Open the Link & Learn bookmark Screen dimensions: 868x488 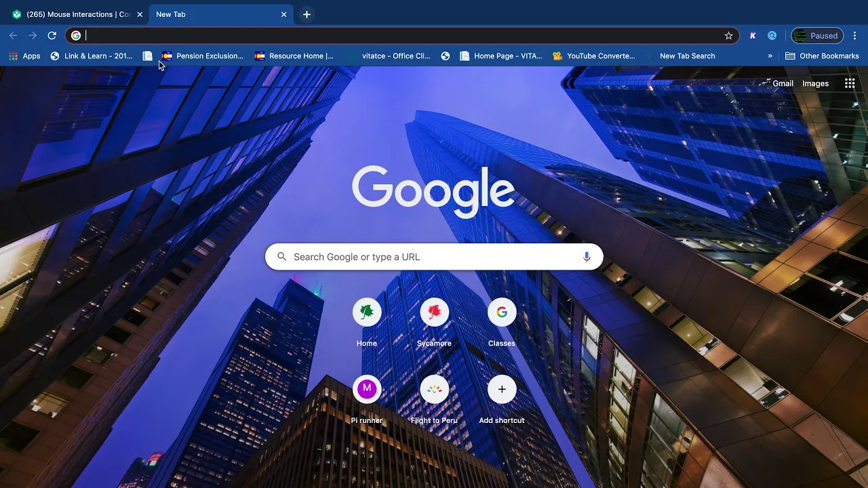[92, 56]
